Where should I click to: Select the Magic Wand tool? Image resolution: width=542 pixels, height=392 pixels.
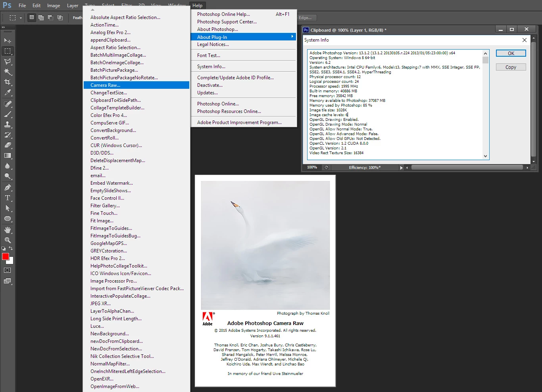pyautogui.click(x=8, y=72)
